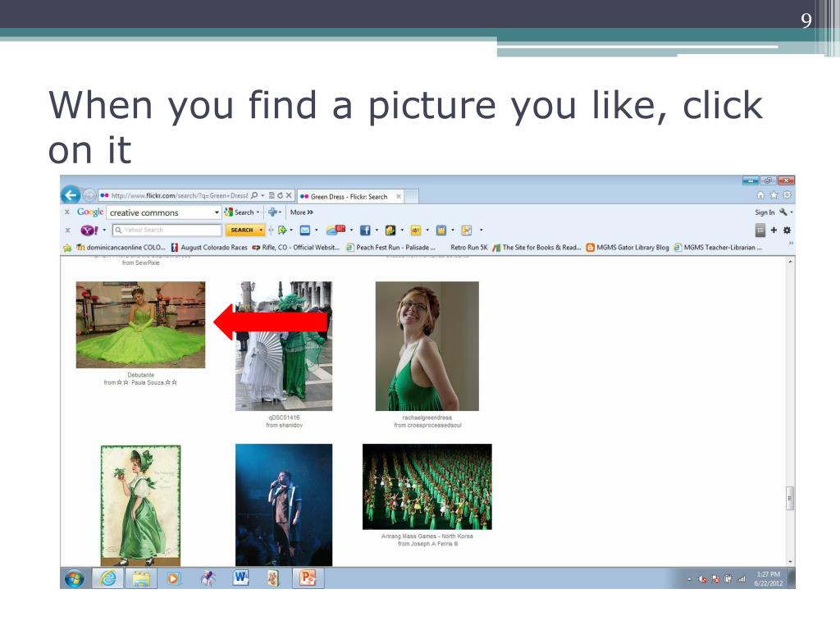Open Microsoft Word on the taskbar
The width and height of the screenshot is (840, 630).
coord(240,578)
